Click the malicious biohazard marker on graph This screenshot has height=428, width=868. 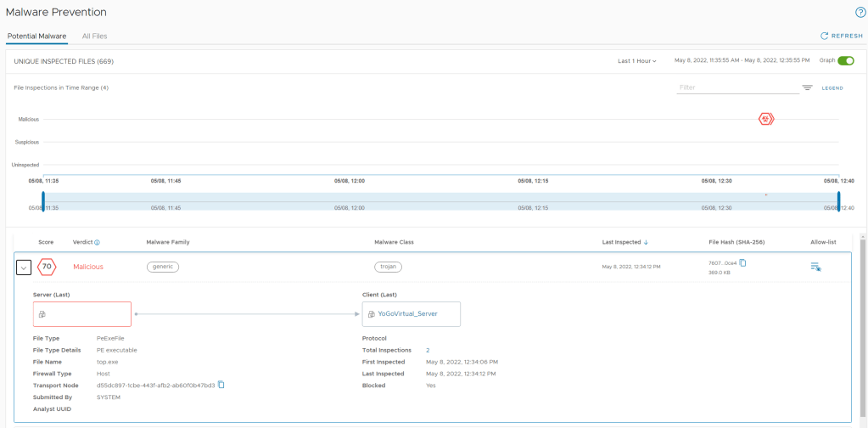click(766, 120)
